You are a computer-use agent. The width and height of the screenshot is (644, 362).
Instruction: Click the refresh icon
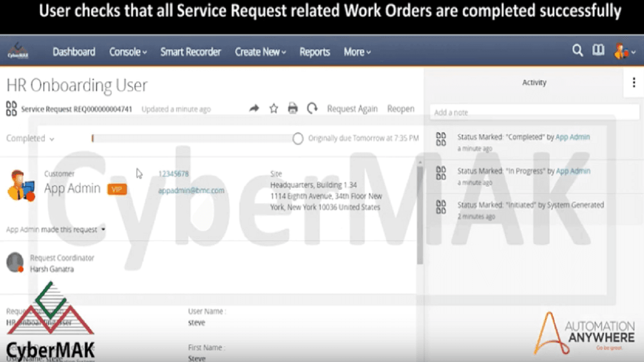[312, 109]
